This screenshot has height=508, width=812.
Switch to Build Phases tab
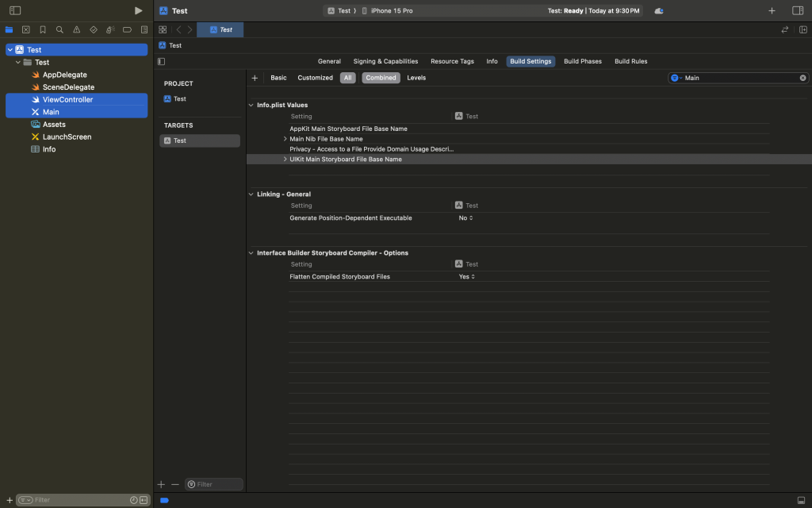click(583, 61)
